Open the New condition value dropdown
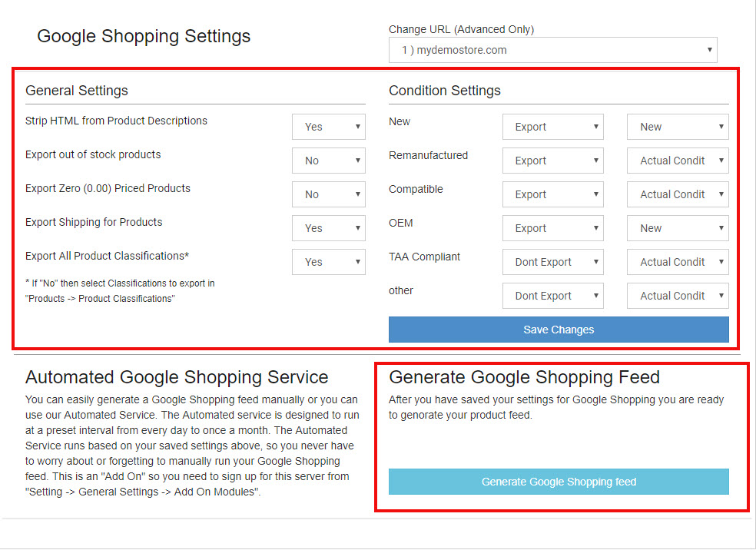The height and width of the screenshot is (550, 756). tap(677, 127)
